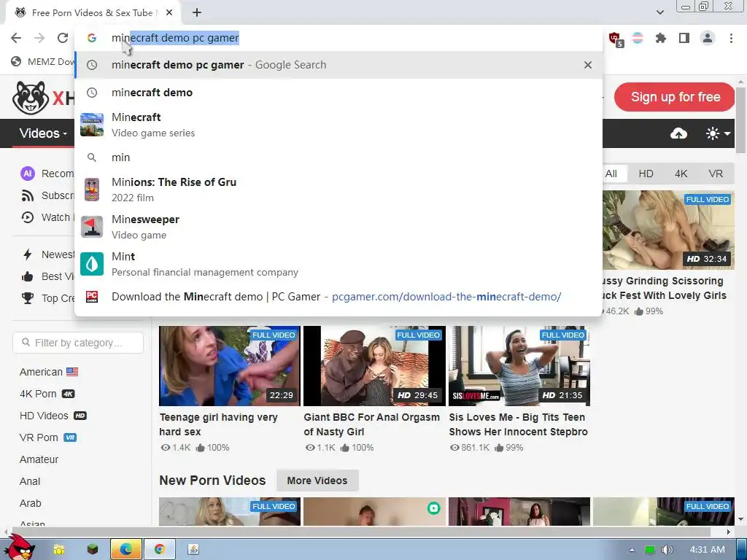Click the 4:31 AM taskbar clock
This screenshot has width=747, height=560.
pos(707,550)
